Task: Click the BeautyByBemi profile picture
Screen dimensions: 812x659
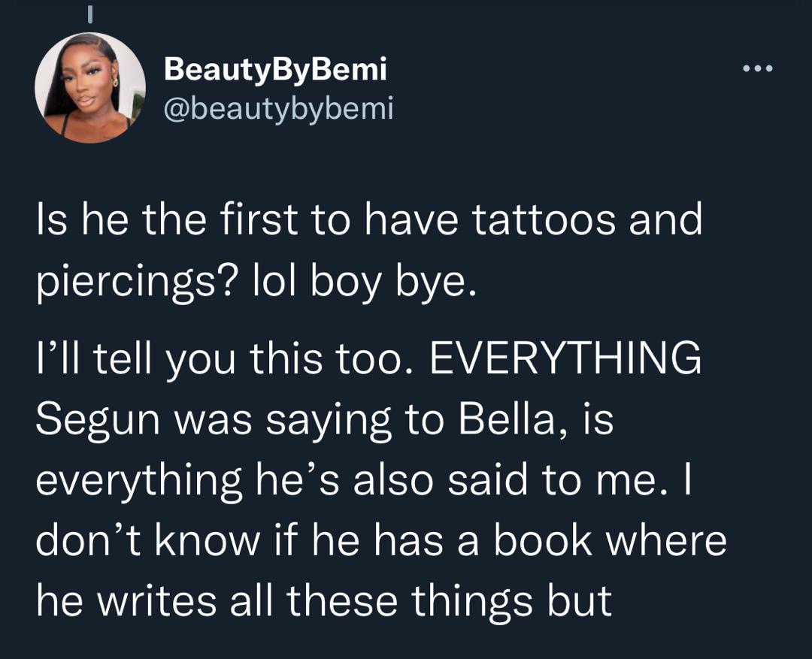Action: 90,88
